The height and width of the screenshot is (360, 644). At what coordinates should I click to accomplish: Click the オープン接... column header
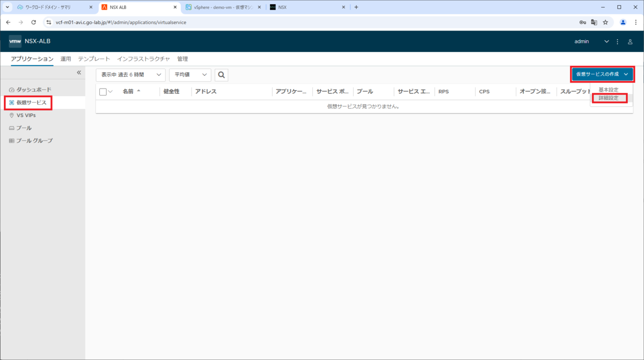point(535,92)
